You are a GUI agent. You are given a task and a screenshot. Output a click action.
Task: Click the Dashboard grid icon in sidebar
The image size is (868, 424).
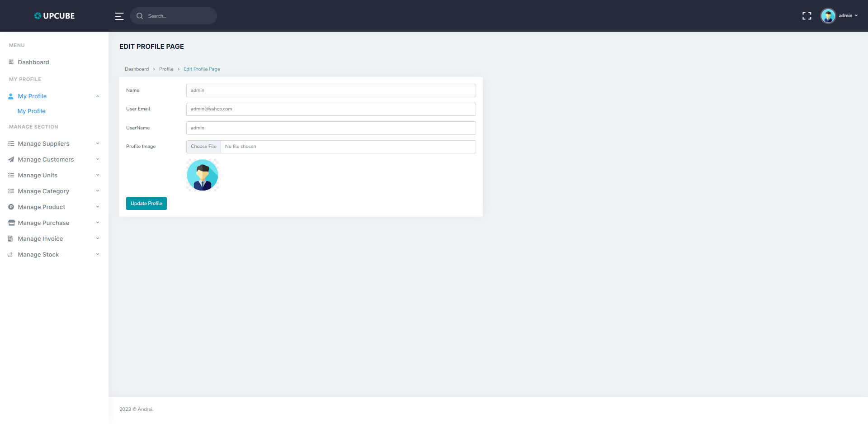tap(11, 62)
